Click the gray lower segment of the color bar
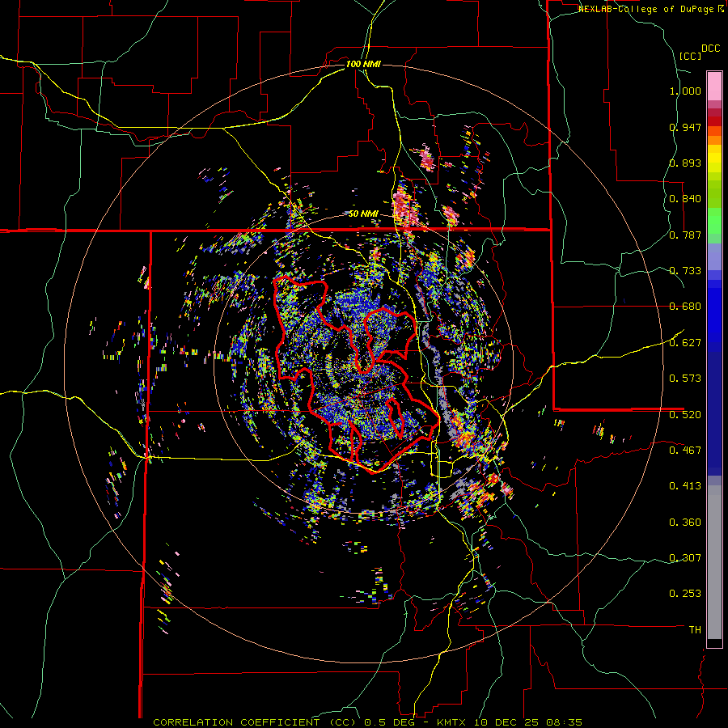This screenshot has height=728, width=728. click(714, 562)
